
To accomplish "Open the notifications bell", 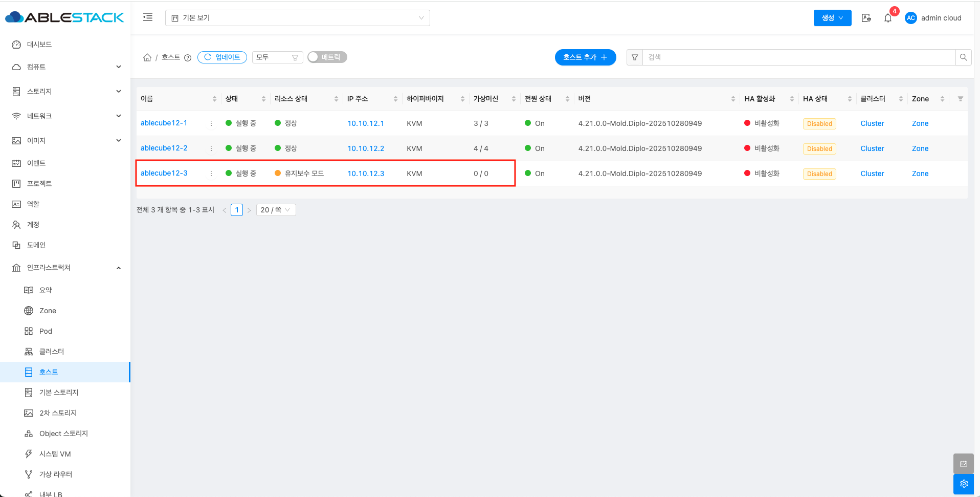I will tap(888, 18).
